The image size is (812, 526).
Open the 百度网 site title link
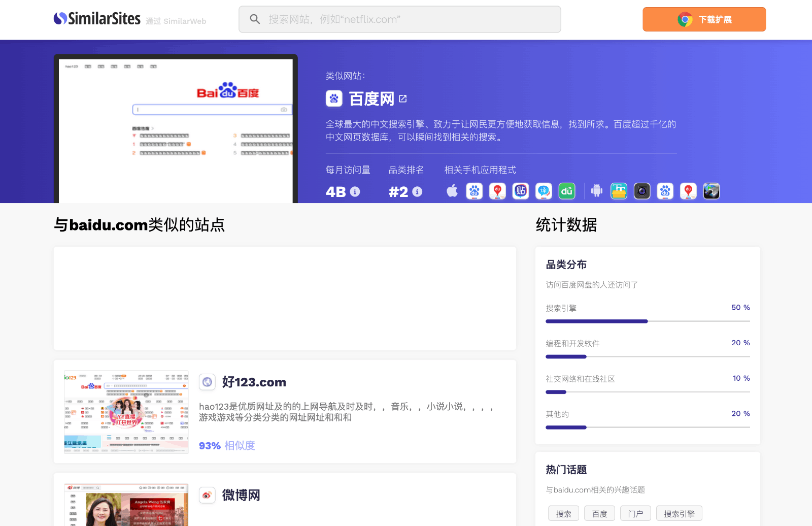[371, 98]
